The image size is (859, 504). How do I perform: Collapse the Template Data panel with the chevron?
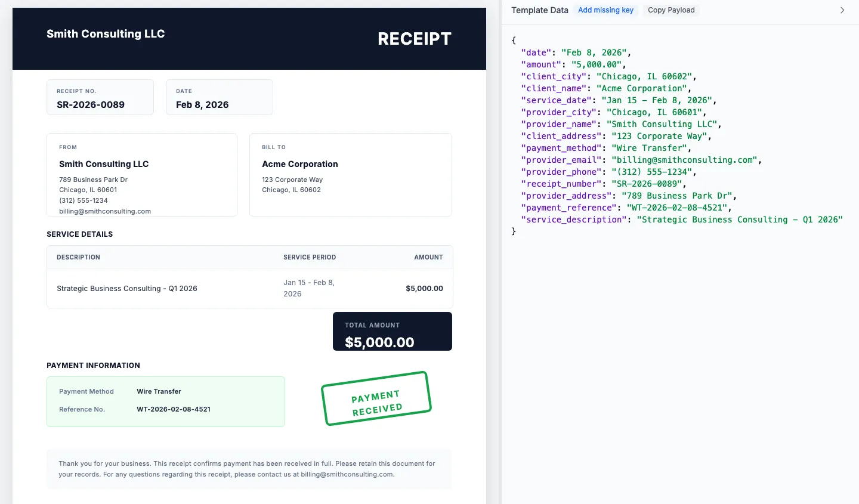point(842,10)
